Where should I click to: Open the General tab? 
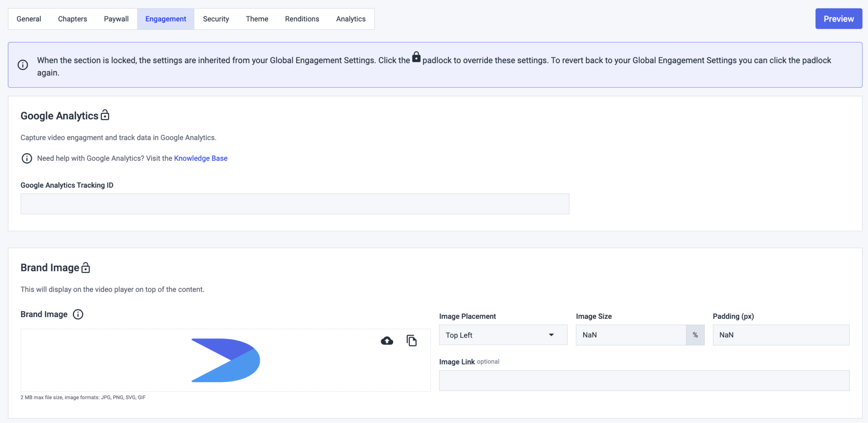pyautogui.click(x=29, y=19)
